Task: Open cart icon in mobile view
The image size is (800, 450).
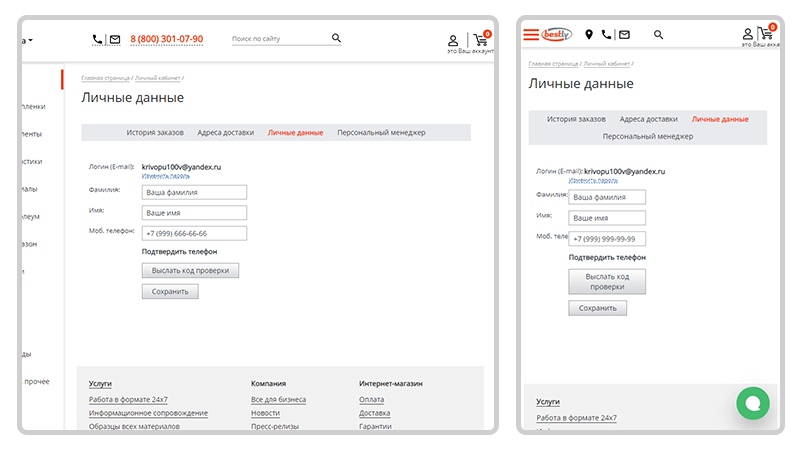Action: [766, 34]
